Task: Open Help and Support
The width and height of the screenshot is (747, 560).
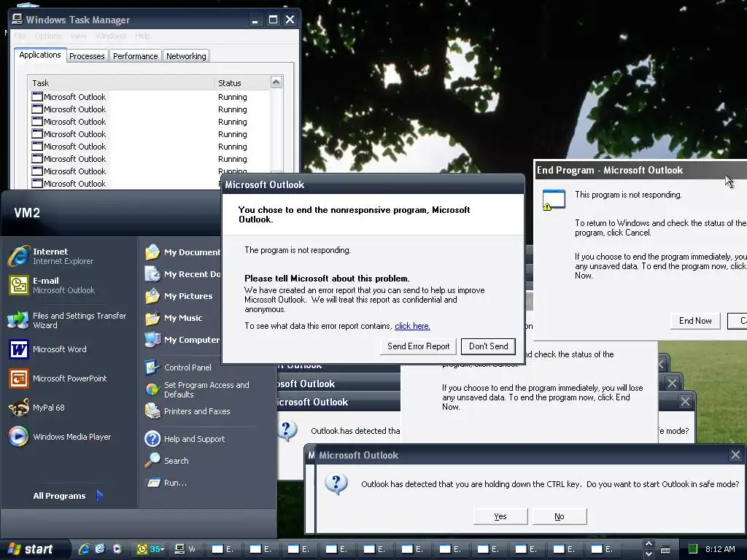Action: (185, 438)
